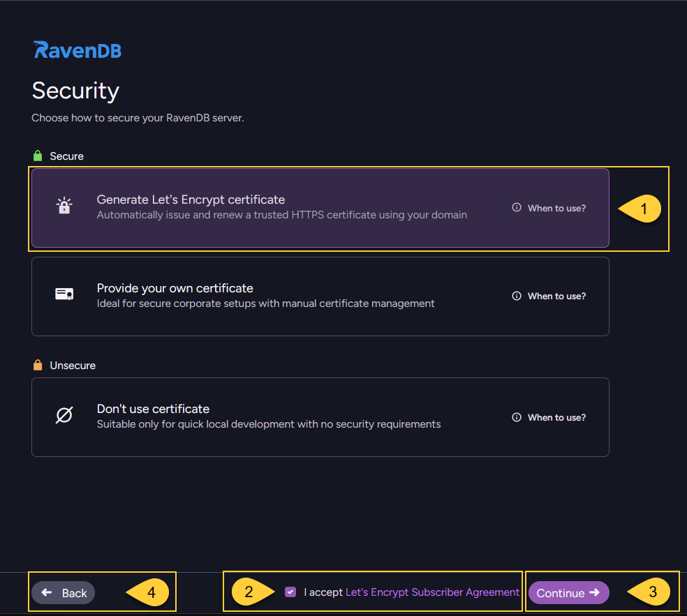The height and width of the screenshot is (616, 687).
Task: Click the RavenDB logo
Action: [x=77, y=50]
